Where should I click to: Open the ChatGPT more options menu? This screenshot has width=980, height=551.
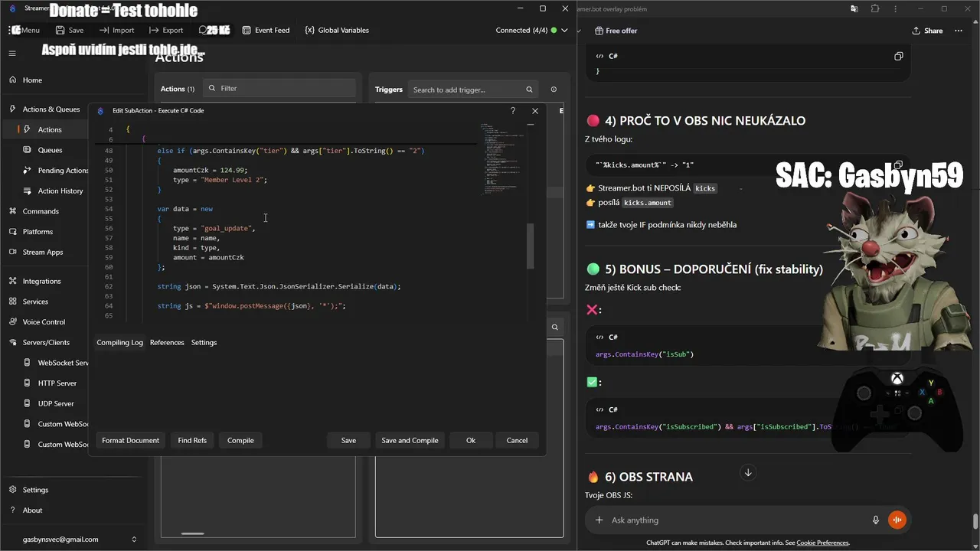959,31
